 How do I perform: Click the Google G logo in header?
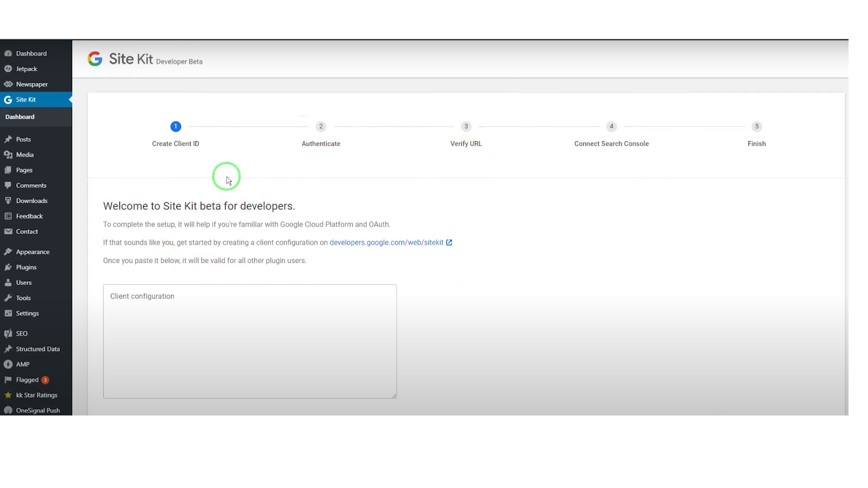(95, 59)
